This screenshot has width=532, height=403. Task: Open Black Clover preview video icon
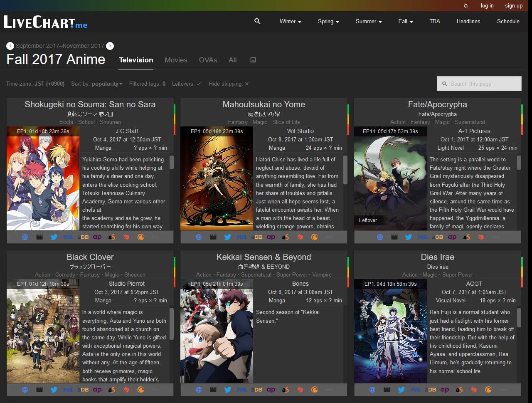tap(39, 390)
